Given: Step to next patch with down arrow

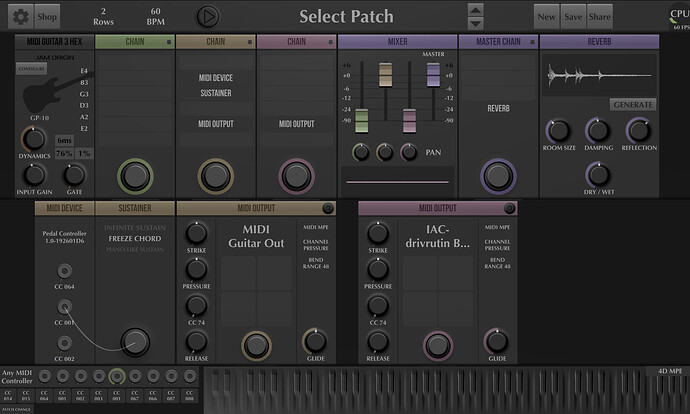Looking at the screenshot, I should pos(475,23).
